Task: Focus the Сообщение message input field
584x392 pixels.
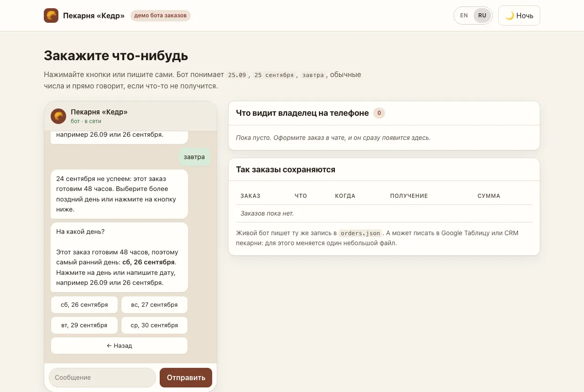Action: pyautogui.click(x=102, y=377)
